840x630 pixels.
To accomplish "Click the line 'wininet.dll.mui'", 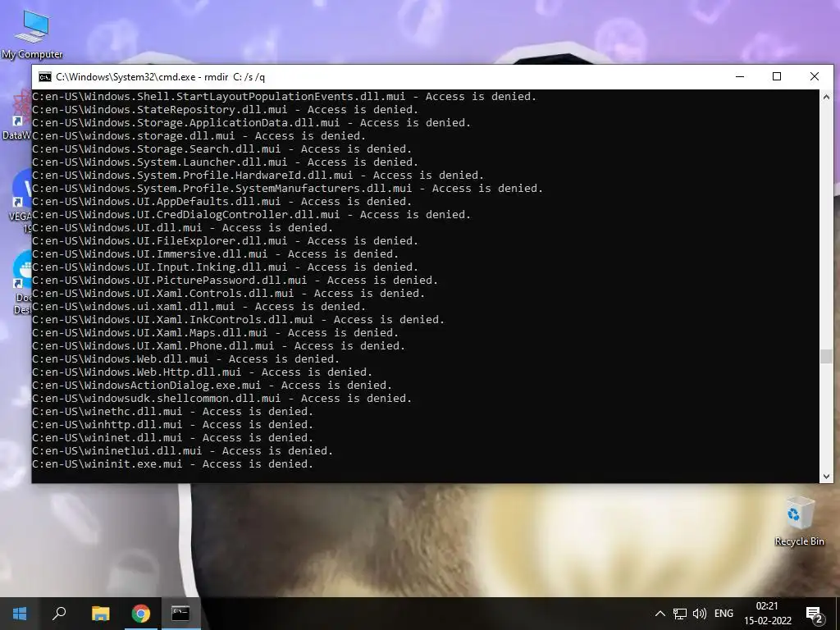I will [172, 438].
